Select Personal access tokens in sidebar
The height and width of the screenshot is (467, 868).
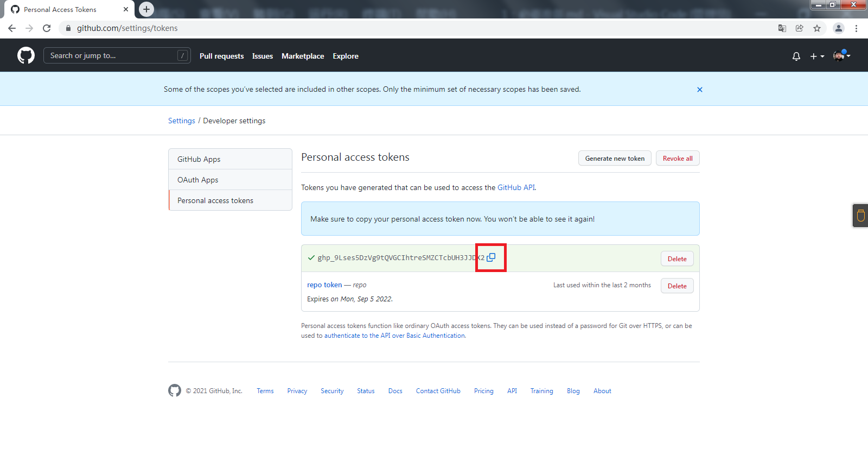tap(230, 200)
